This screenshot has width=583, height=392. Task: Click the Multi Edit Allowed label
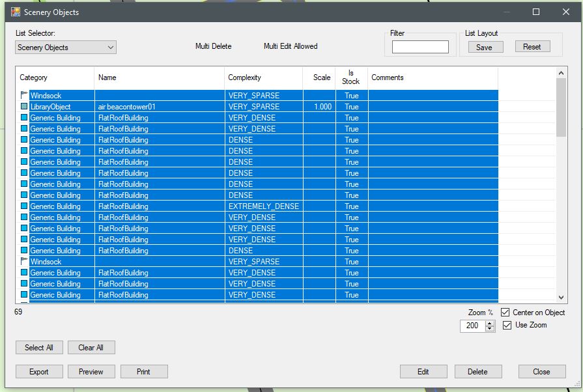[x=291, y=46]
